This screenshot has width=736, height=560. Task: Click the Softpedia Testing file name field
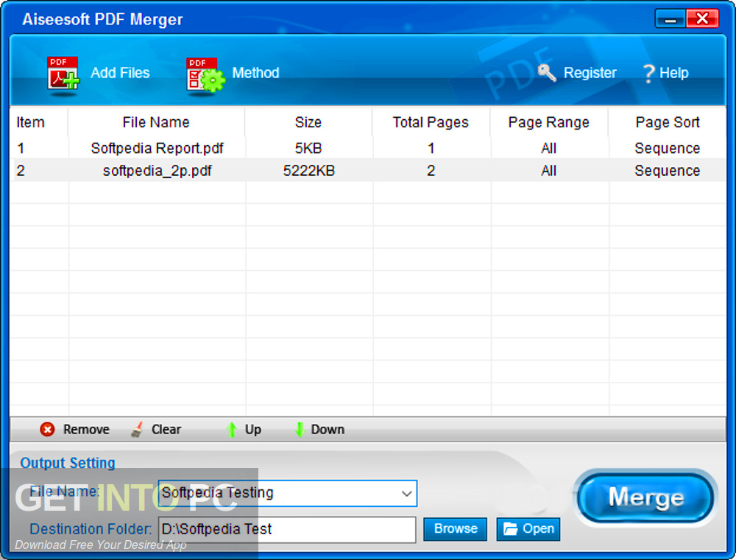(x=287, y=493)
